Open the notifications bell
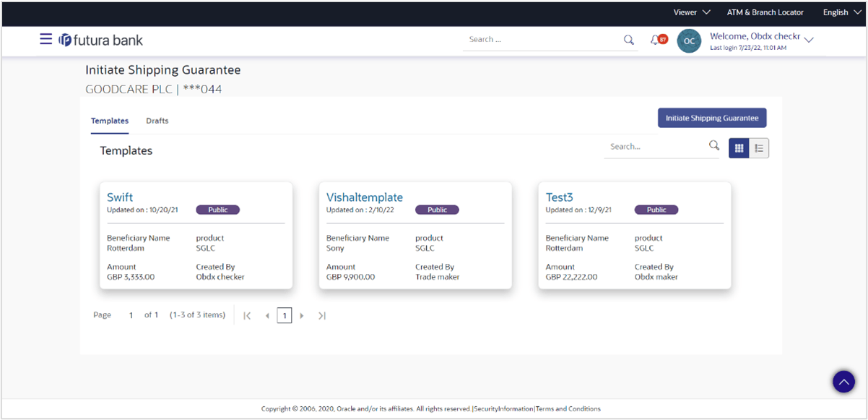 coord(655,40)
